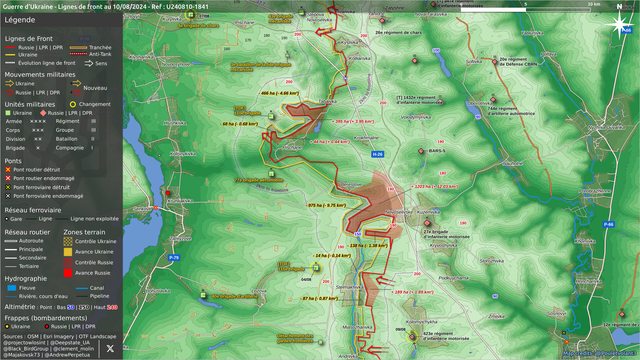Viewport: 640px width, 360px height.
Task: Click the Map credits link at bottom right
Action: (x=599, y=353)
